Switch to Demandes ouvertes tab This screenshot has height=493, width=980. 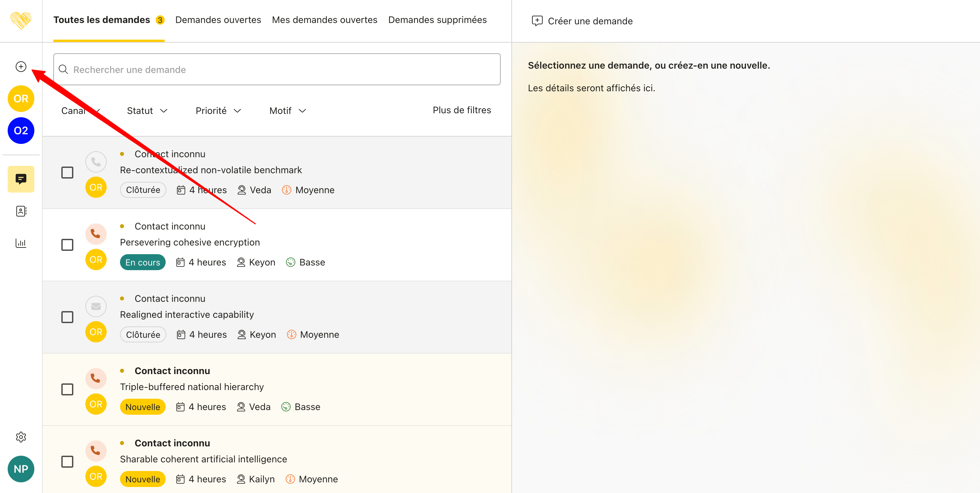[x=218, y=20]
